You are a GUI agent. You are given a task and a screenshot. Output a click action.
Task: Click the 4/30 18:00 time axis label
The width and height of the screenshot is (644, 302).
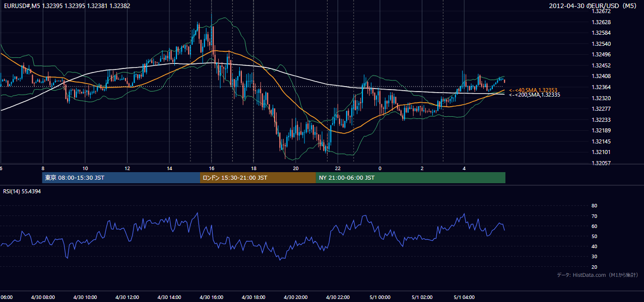pos(253,297)
